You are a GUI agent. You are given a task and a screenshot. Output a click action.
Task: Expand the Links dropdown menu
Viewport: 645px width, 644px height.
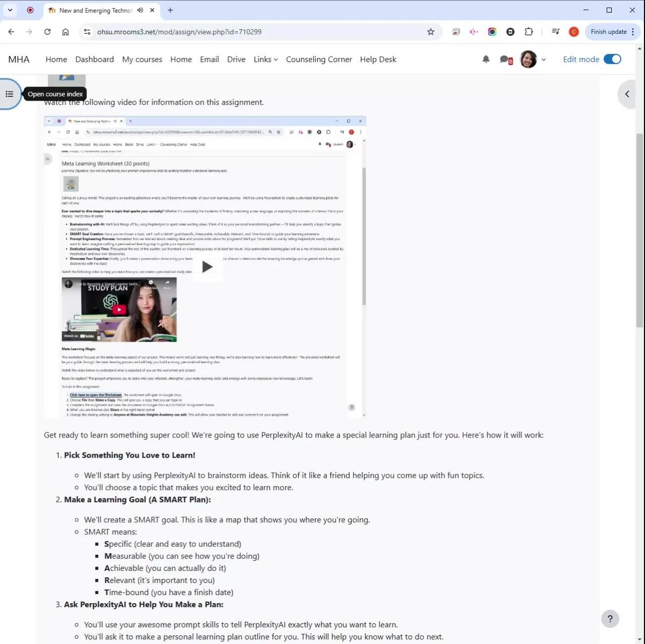point(266,59)
